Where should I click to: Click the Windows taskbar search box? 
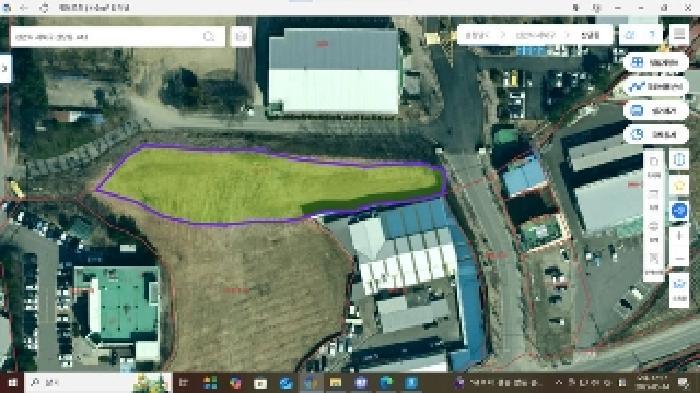coord(98,383)
